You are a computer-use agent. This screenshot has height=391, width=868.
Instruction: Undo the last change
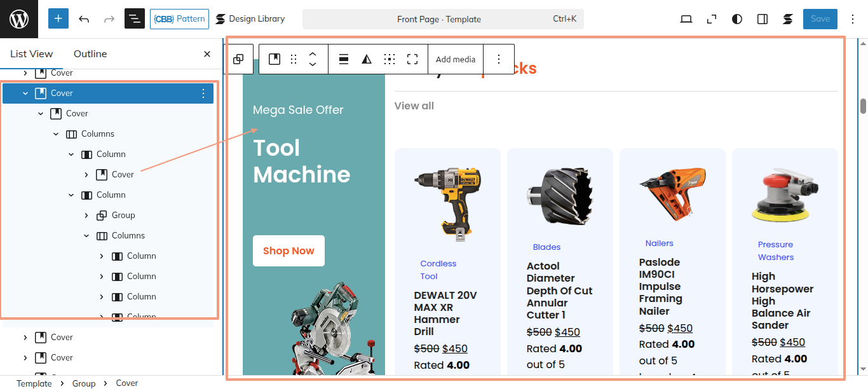[x=84, y=19]
